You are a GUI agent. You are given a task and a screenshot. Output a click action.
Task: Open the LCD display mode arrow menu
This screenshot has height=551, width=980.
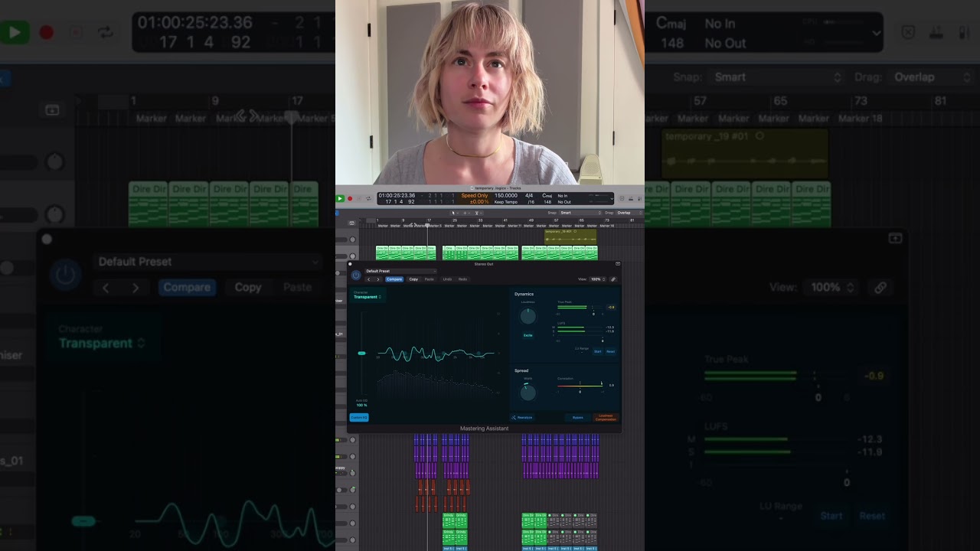(x=611, y=199)
